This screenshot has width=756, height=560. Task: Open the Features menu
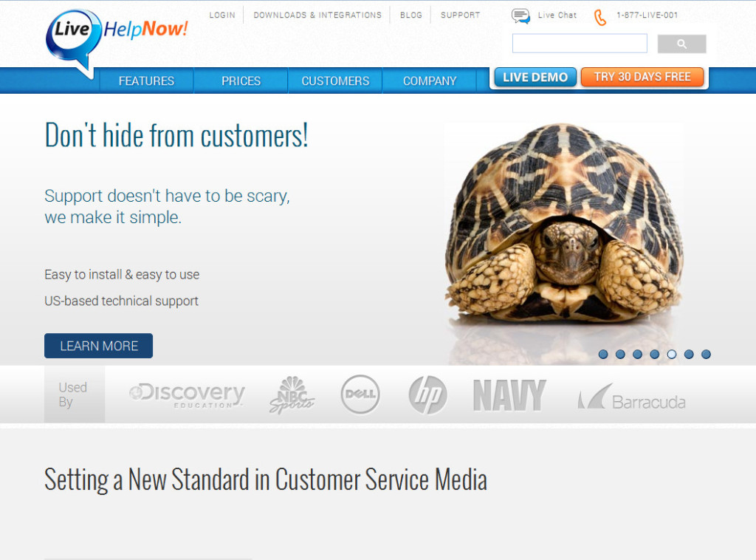point(147,81)
